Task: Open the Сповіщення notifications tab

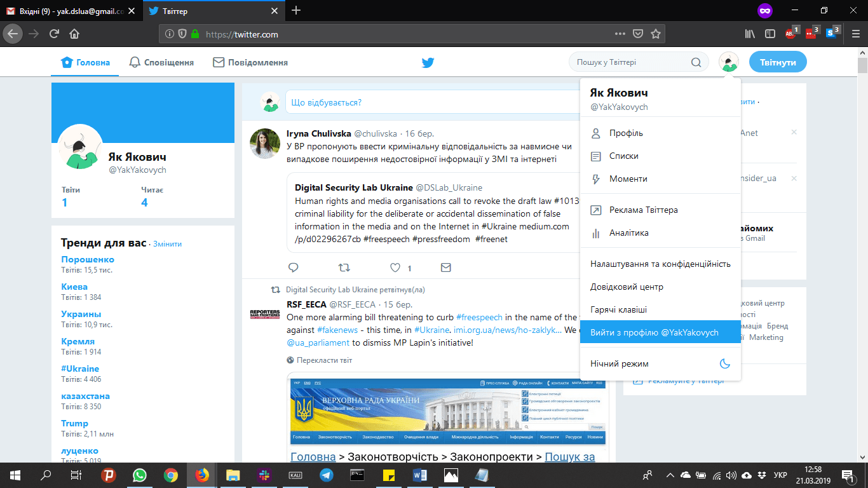Action: coord(161,62)
